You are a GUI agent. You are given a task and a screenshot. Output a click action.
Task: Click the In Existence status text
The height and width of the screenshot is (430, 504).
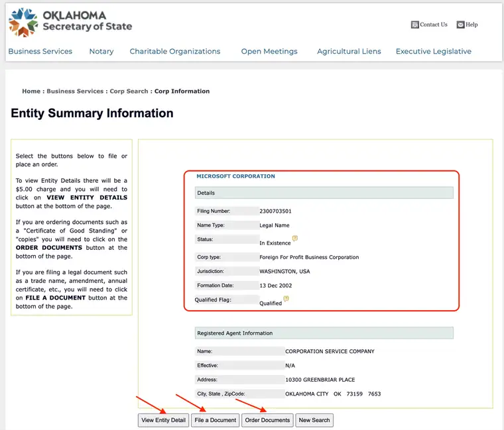(x=275, y=243)
